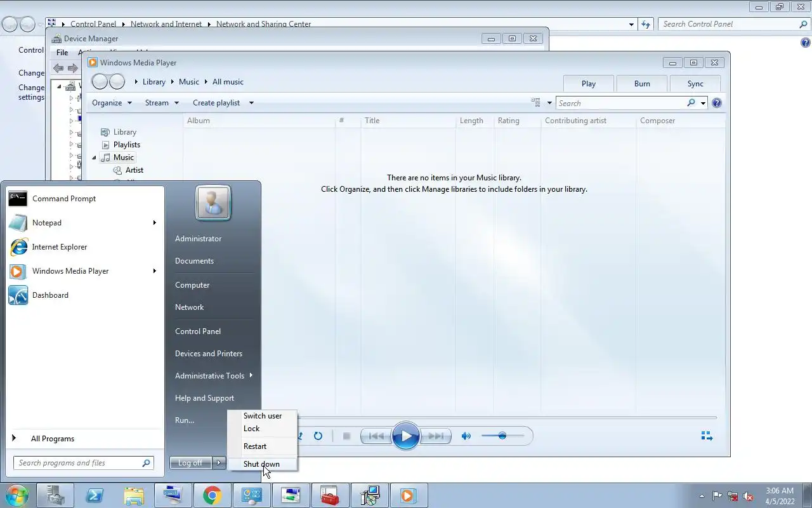Image resolution: width=812 pixels, height=508 pixels.
Task: Click the Media Player taskbar icon
Action: (408, 495)
